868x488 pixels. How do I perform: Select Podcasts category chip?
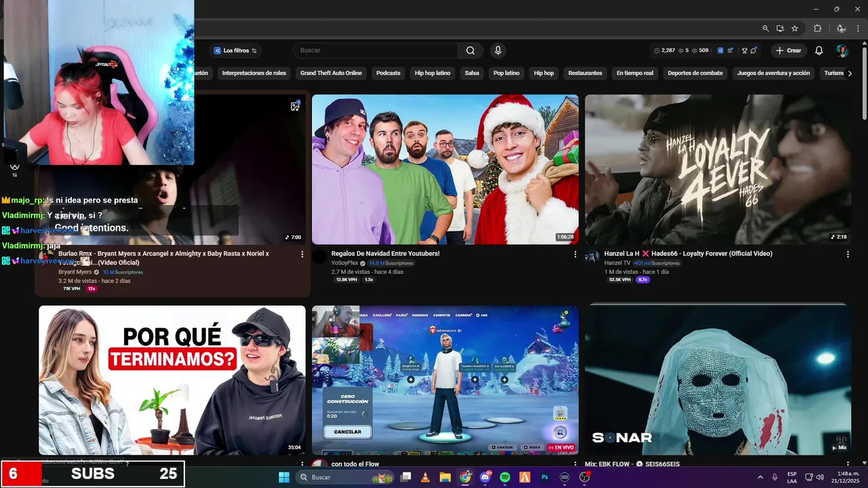click(389, 73)
